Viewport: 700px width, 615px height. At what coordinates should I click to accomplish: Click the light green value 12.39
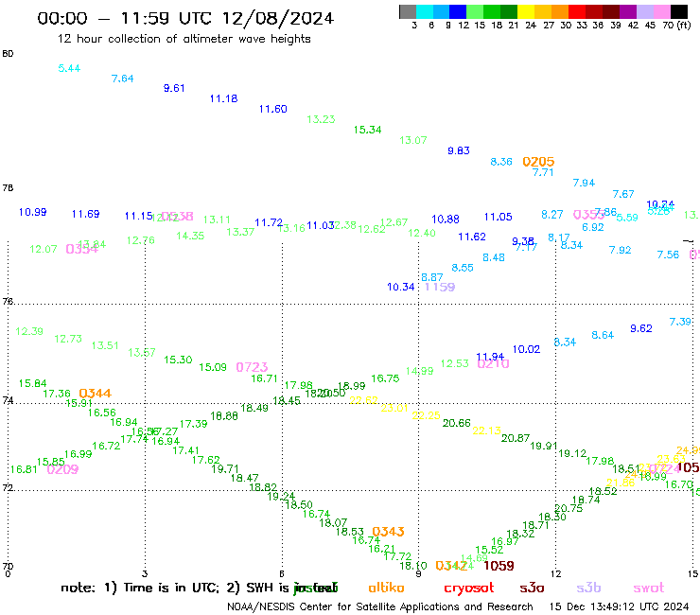(x=29, y=331)
